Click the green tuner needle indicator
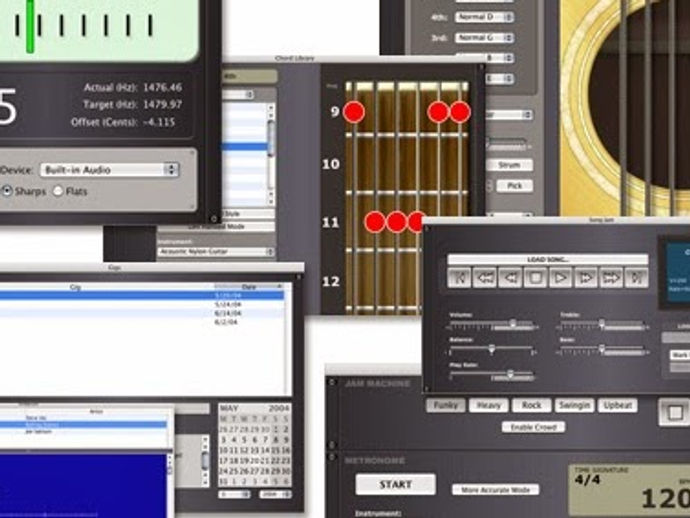The image size is (690, 518). click(30, 26)
